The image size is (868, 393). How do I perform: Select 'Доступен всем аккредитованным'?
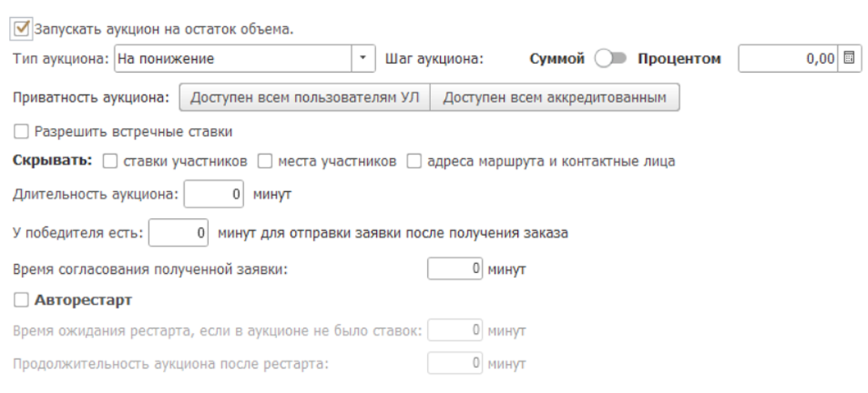(x=554, y=98)
